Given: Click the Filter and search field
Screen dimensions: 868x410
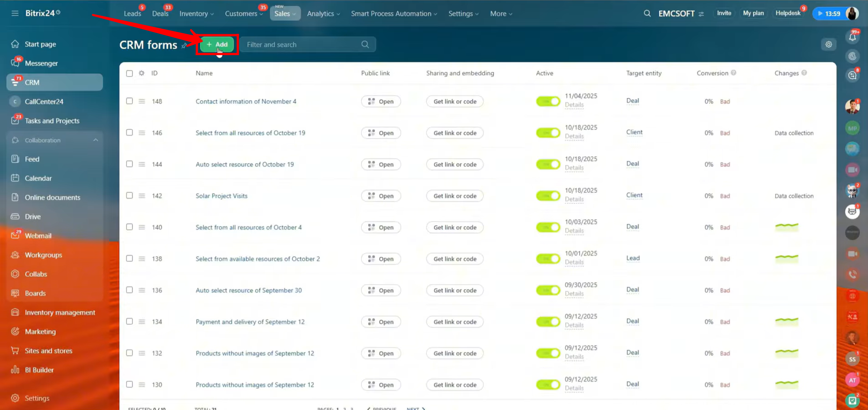Looking at the screenshot, I should [x=302, y=44].
